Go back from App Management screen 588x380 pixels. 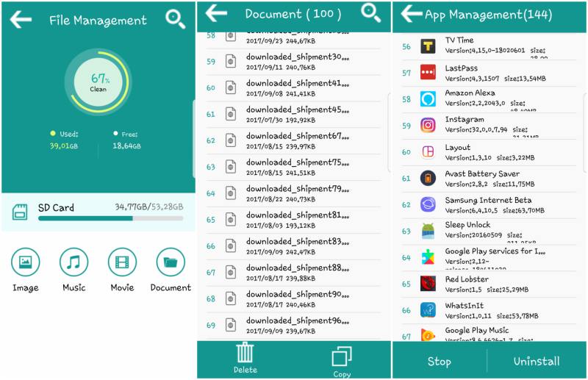pyautogui.click(x=412, y=14)
